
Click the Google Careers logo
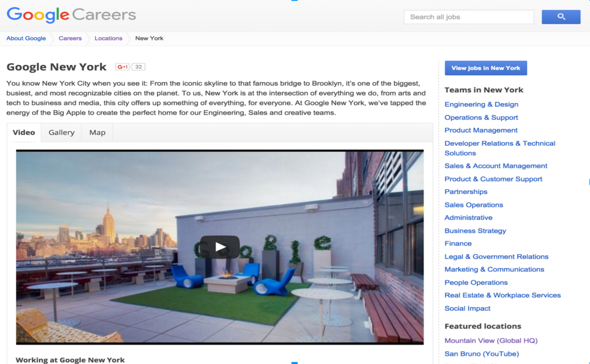(x=71, y=15)
